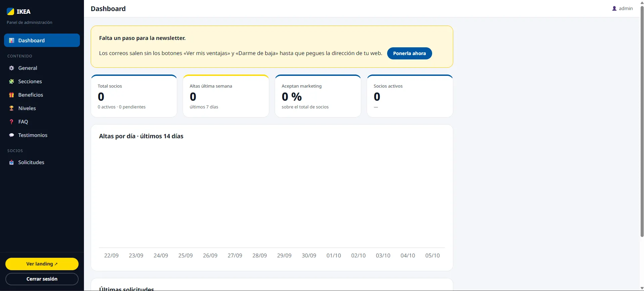Click "sobre el total de socios" text

[x=305, y=107]
